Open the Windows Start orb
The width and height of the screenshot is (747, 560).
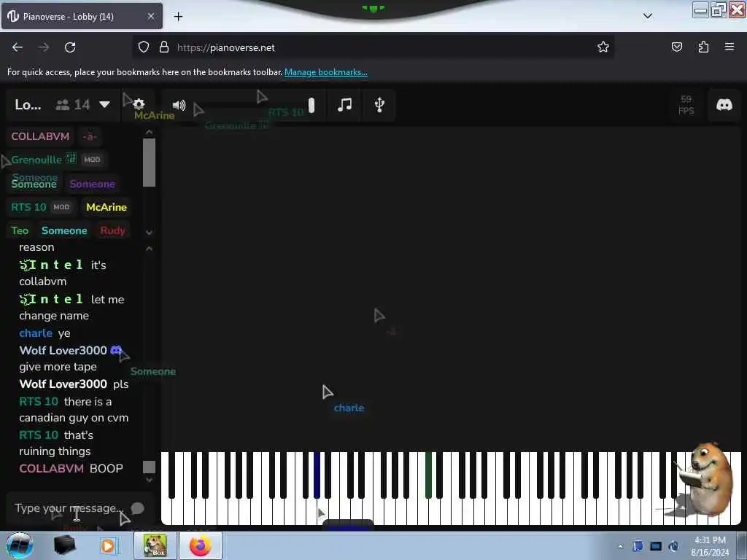click(19, 545)
